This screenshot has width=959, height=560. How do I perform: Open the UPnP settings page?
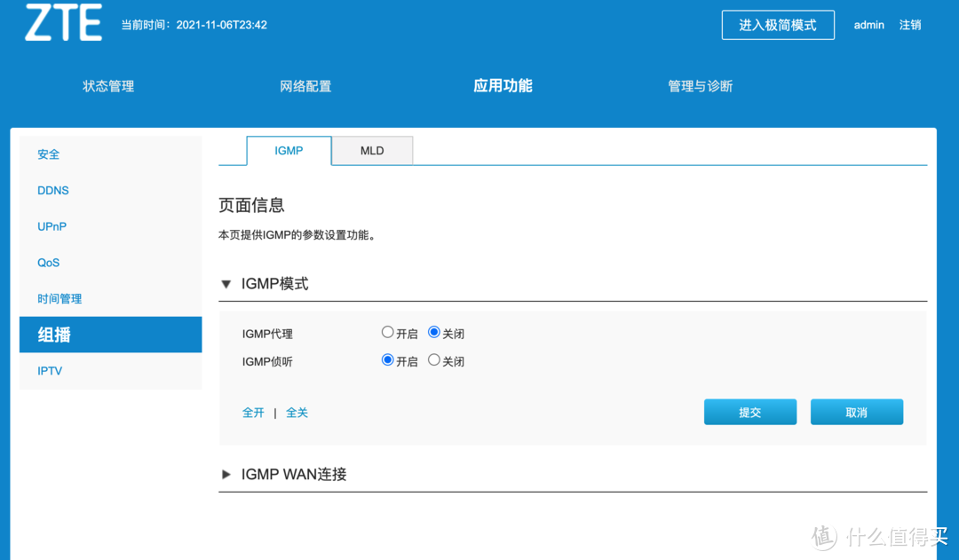click(52, 226)
